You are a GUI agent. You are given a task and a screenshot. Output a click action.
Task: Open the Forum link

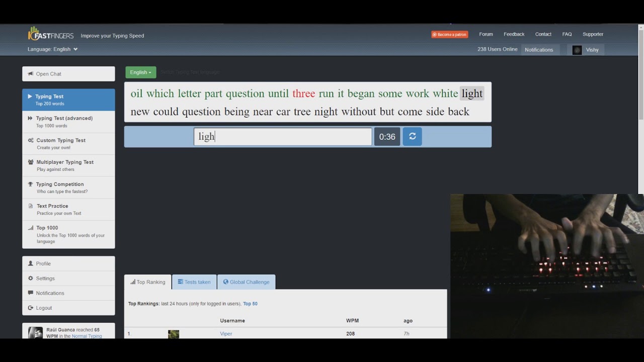[x=486, y=34]
